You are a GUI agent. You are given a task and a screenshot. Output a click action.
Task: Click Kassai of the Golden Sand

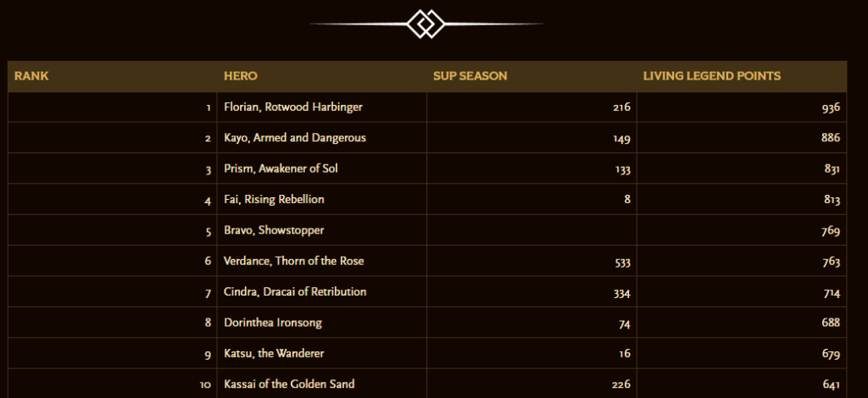289,384
